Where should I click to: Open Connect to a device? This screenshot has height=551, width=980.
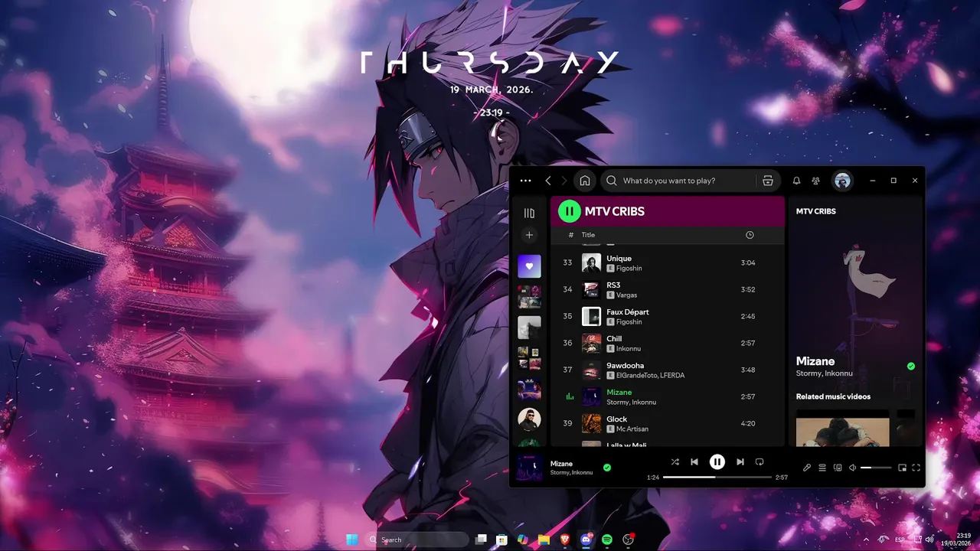[838, 468]
